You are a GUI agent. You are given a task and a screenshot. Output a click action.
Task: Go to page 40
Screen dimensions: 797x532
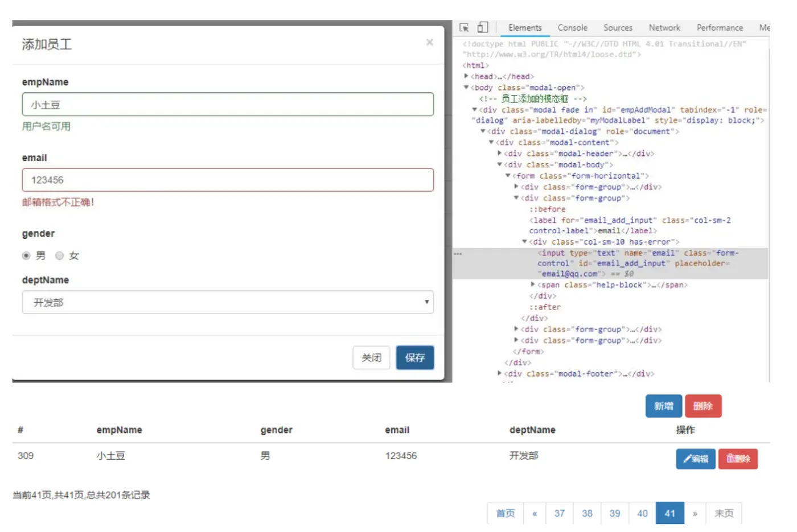pyautogui.click(x=642, y=513)
